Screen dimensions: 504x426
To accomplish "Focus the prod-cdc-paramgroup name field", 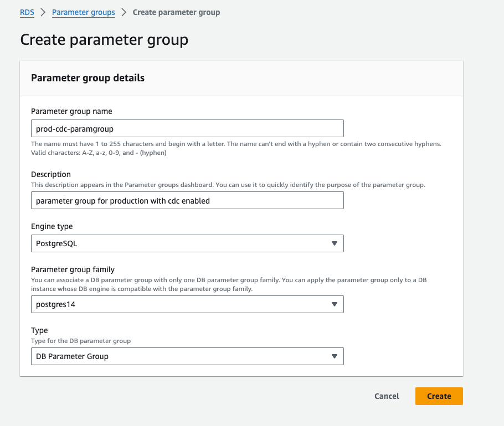I will [x=187, y=128].
